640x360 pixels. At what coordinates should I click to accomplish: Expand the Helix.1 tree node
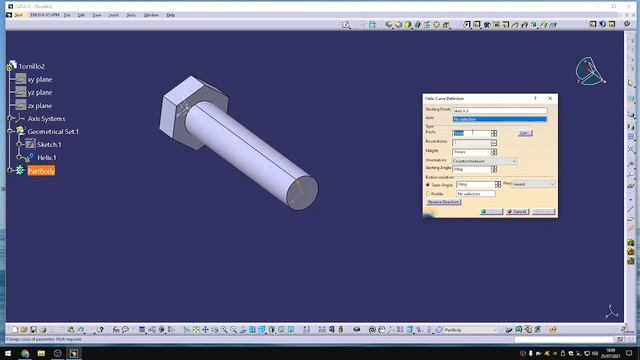click(19, 157)
